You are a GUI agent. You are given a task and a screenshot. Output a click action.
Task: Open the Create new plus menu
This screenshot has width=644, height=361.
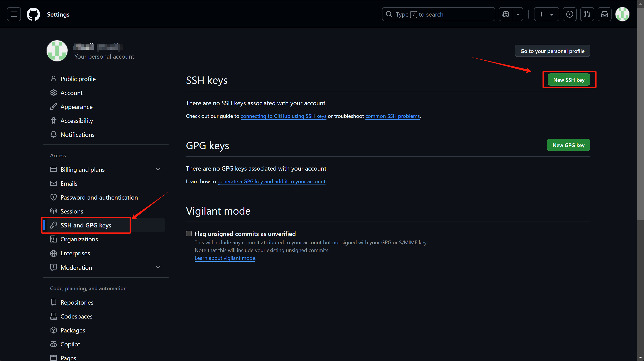coord(546,14)
